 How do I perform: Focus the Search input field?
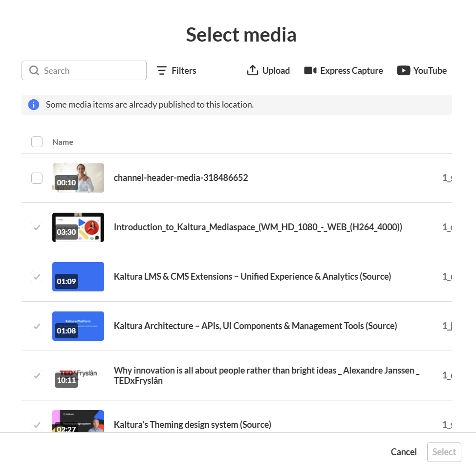click(84, 70)
